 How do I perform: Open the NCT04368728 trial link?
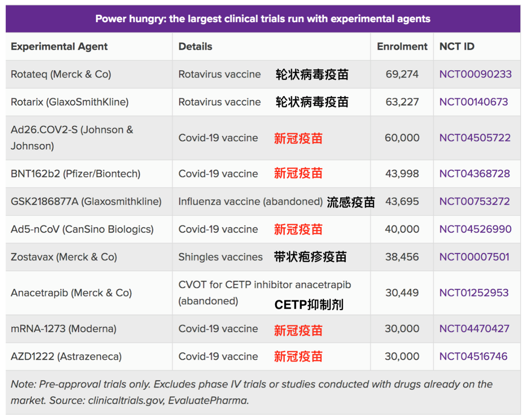point(474,174)
